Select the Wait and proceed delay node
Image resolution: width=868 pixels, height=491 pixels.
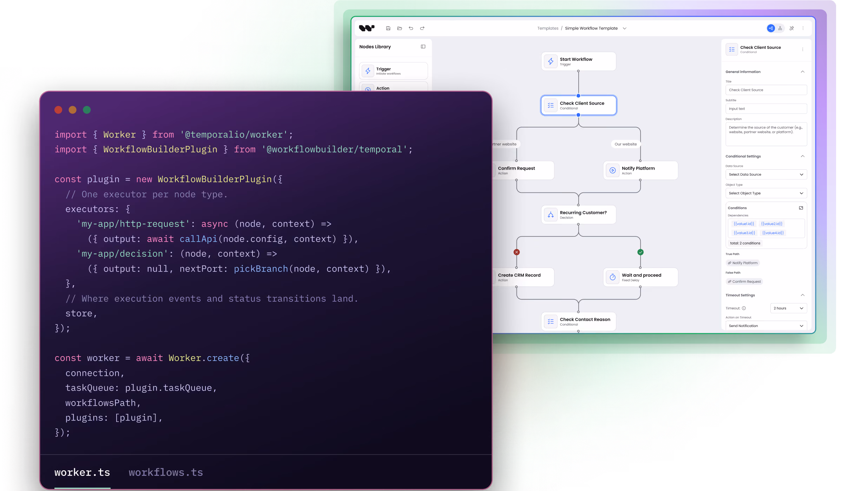(640, 277)
